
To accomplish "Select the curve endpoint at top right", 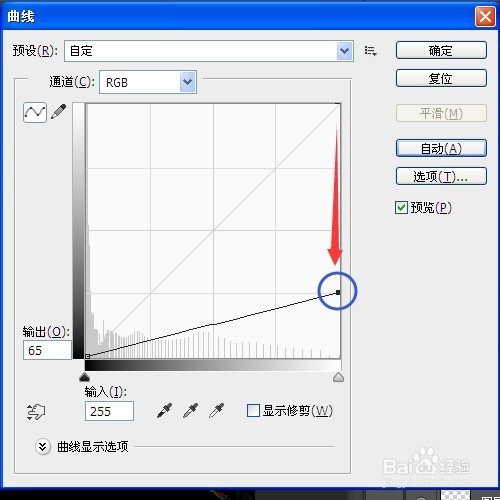I will (338, 292).
